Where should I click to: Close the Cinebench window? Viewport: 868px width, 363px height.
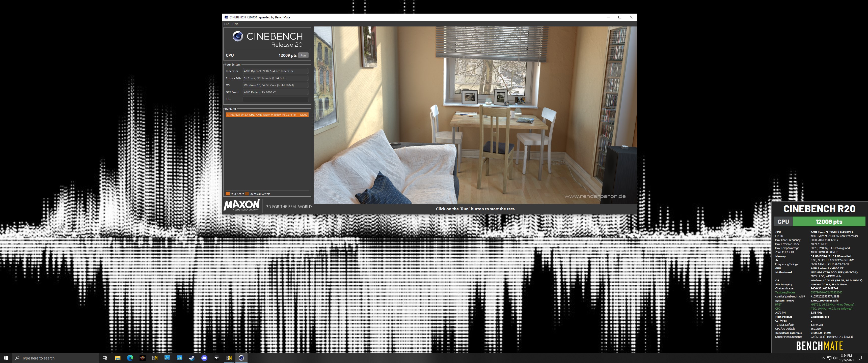[x=631, y=17]
